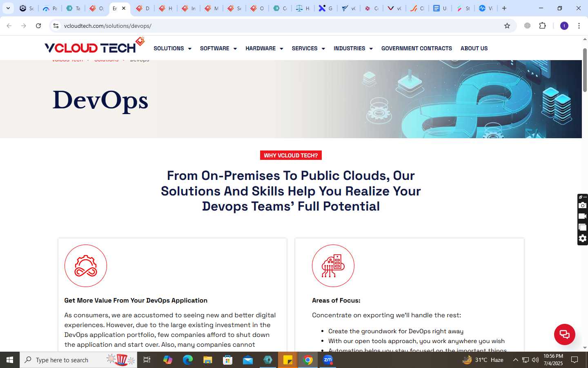Viewport: 588px width, 368px height.
Task: Click the Areas of Focus circuit icon
Action: (x=333, y=266)
